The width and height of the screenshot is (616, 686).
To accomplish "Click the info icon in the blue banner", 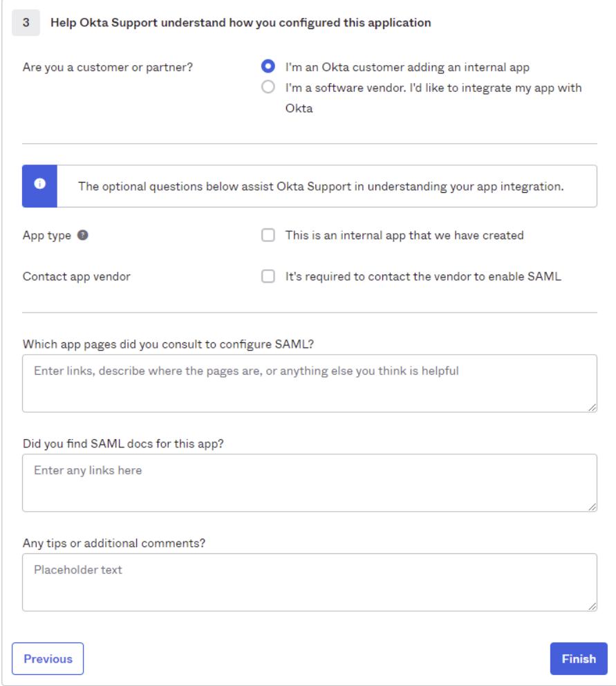I will (39, 182).
